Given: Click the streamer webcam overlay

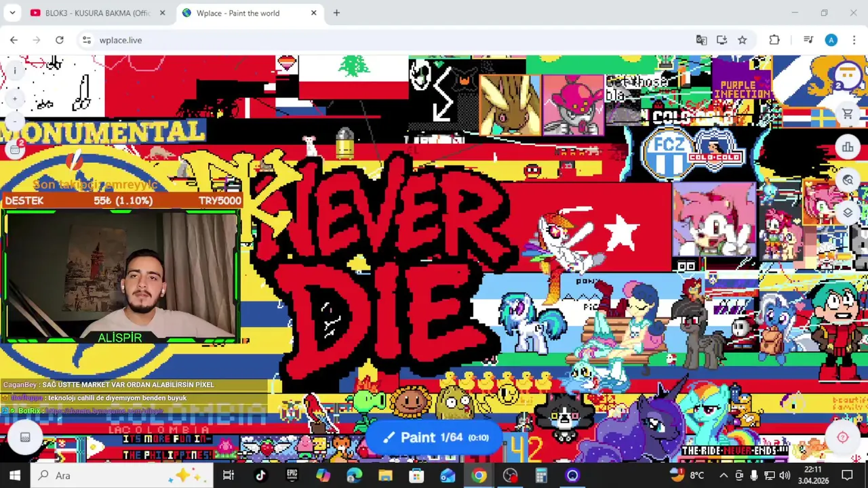Looking at the screenshot, I should point(121,277).
